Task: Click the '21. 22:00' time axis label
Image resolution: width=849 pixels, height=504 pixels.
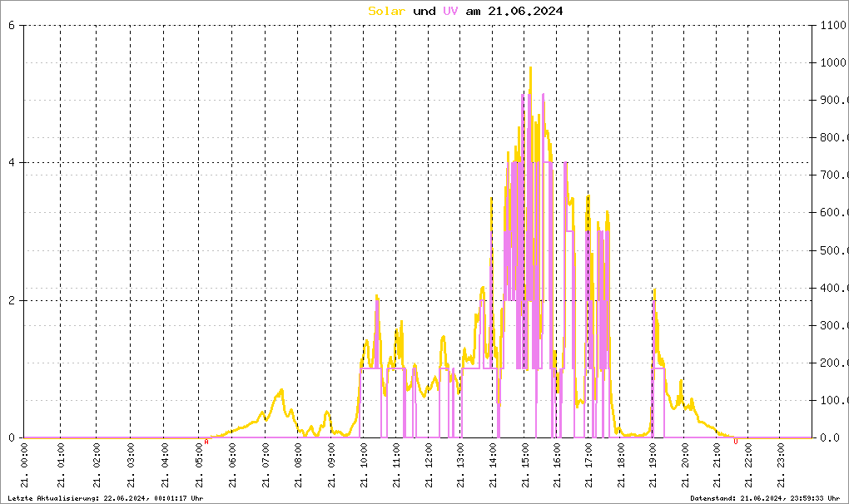Action: click(748, 465)
